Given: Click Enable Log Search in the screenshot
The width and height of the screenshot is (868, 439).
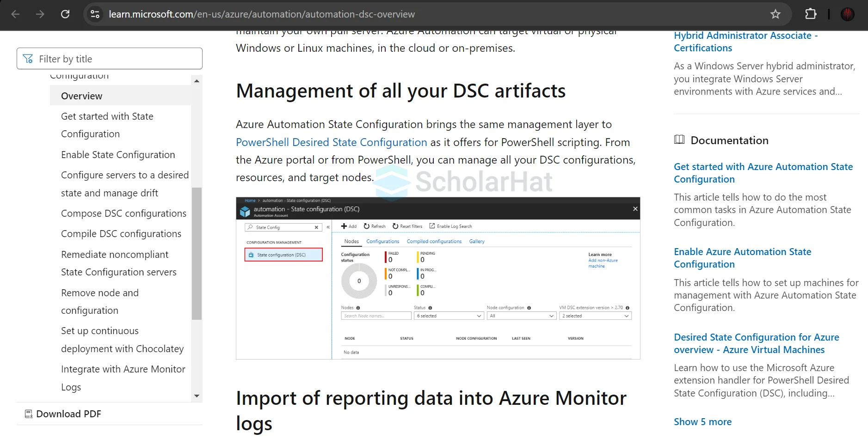Looking at the screenshot, I should (x=450, y=226).
